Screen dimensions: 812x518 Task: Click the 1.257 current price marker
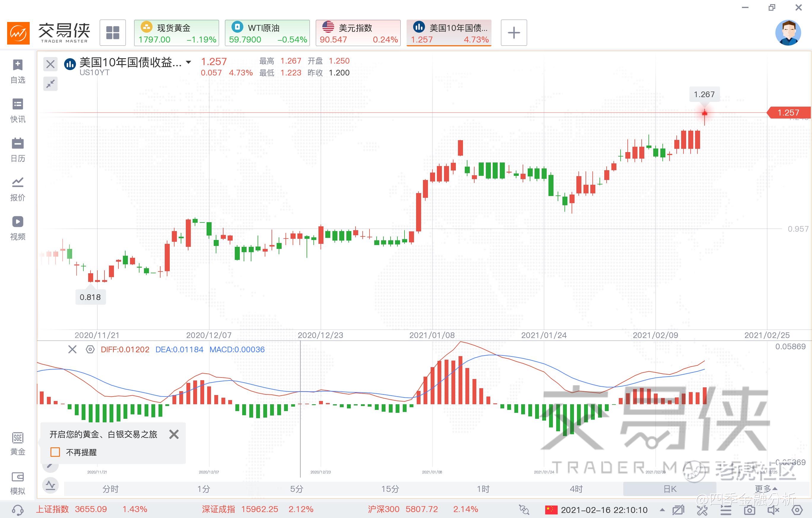click(x=788, y=112)
